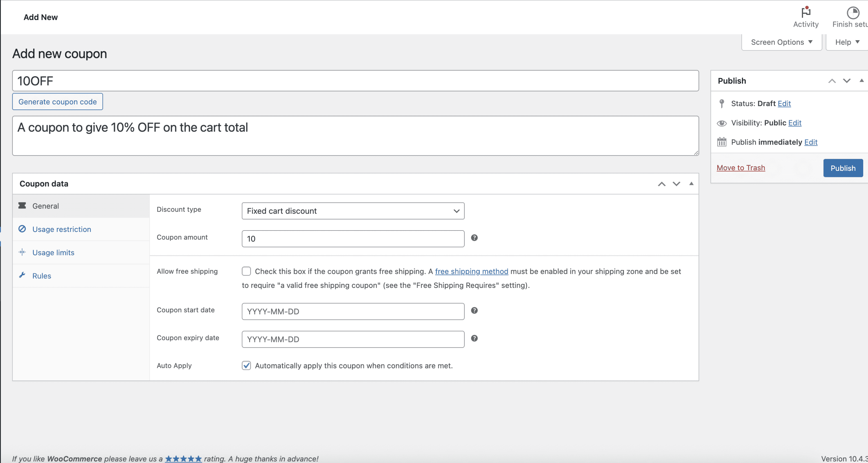Uncheck the Auto Apply checkbox
Screen dimensions: 868x463
pos(246,366)
